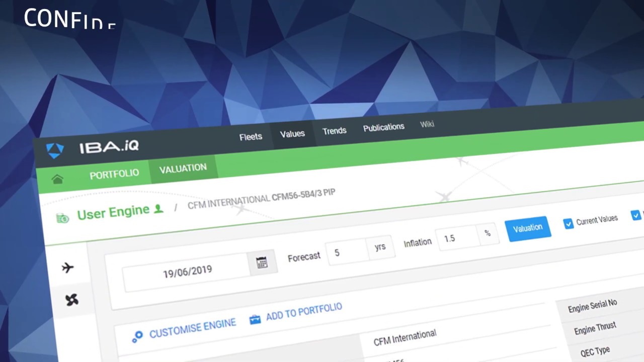Click the date field showing 19/06/2019
Screen dimensions: 644x362
187,272
